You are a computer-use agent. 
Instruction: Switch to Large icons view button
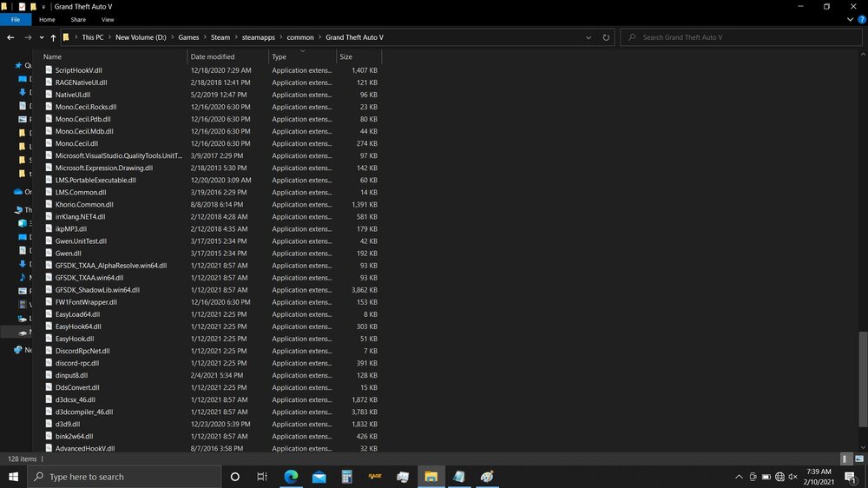[859, 458]
